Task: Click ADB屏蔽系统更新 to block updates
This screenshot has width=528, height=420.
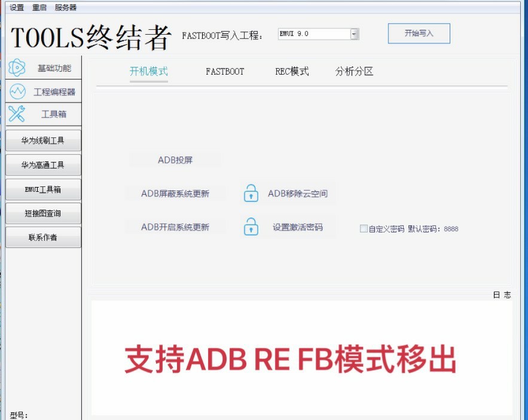Action: (175, 194)
